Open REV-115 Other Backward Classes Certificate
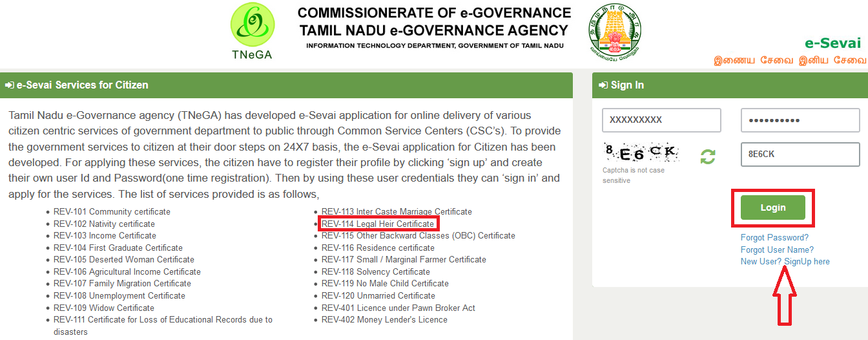 pos(418,235)
